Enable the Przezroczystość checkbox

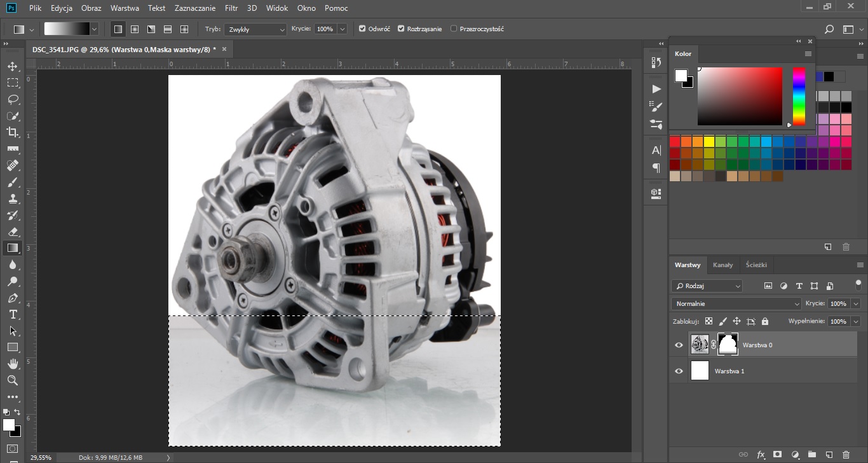[x=454, y=29]
